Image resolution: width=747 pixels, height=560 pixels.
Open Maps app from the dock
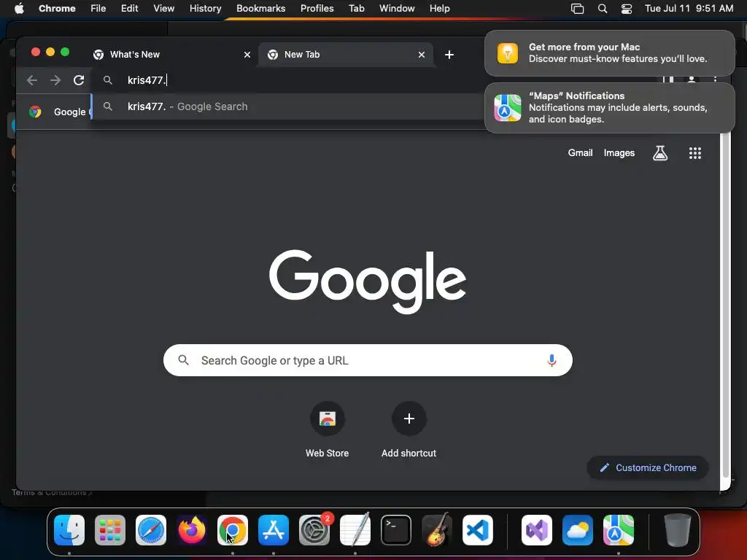pos(619,530)
